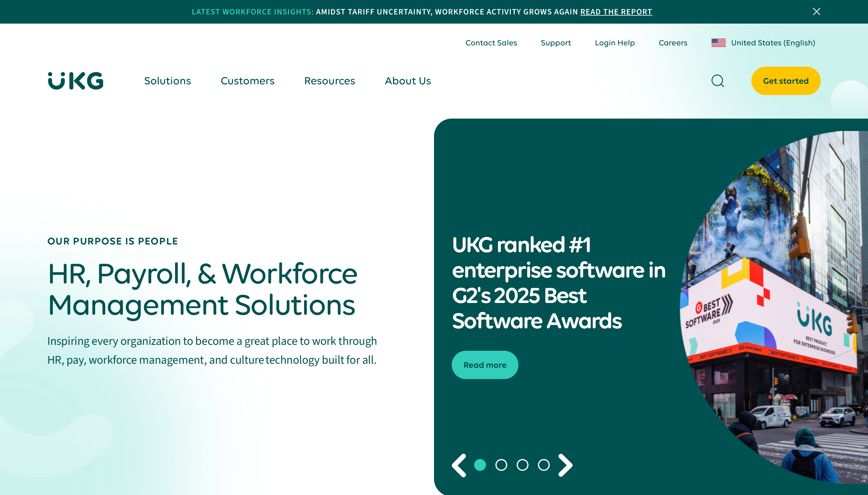Follow the Read the Report link

(x=616, y=12)
